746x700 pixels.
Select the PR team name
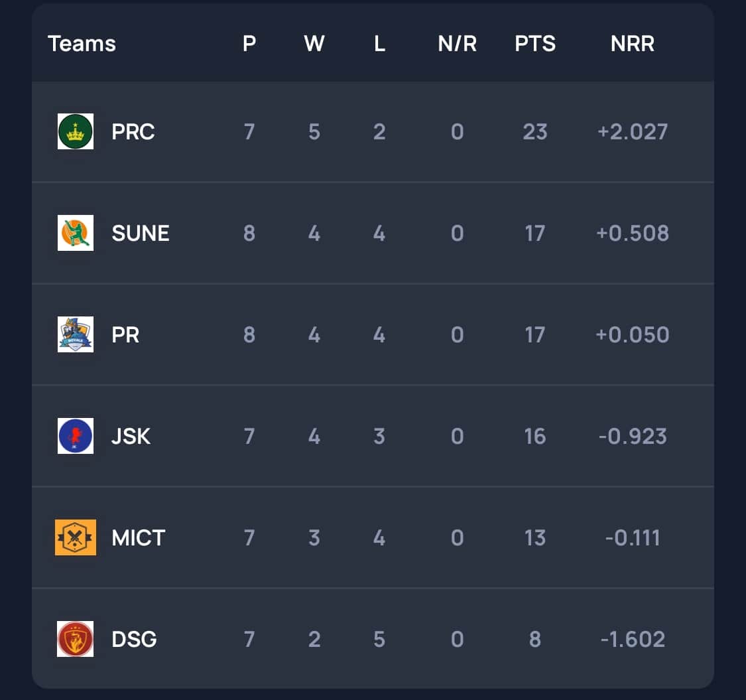(126, 334)
